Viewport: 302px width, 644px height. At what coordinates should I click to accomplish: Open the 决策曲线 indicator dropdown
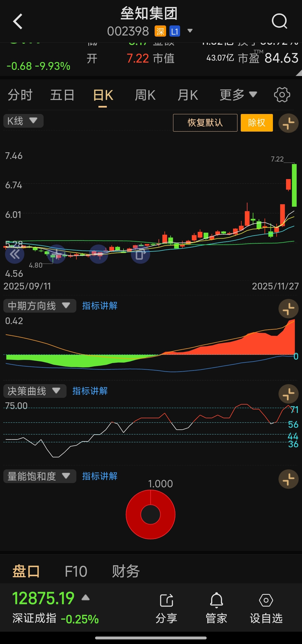click(x=35, y=391)
